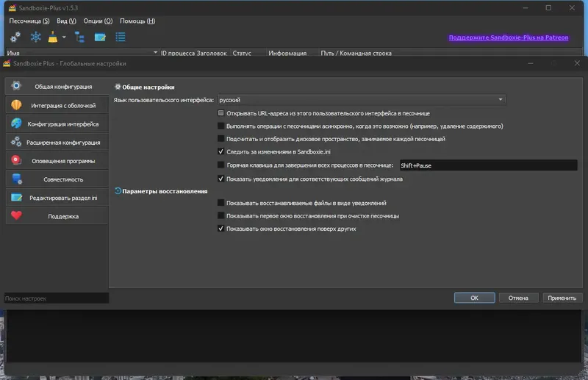Screen dimensions: 588x380
Task: Click the Имя column header in main window
Action: (x=82, y=53)
